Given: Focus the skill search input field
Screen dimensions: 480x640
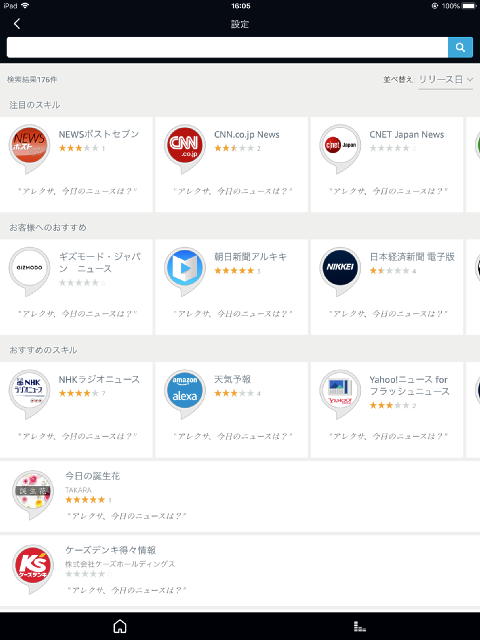Looking at the screenshot, I should point(227,47).
